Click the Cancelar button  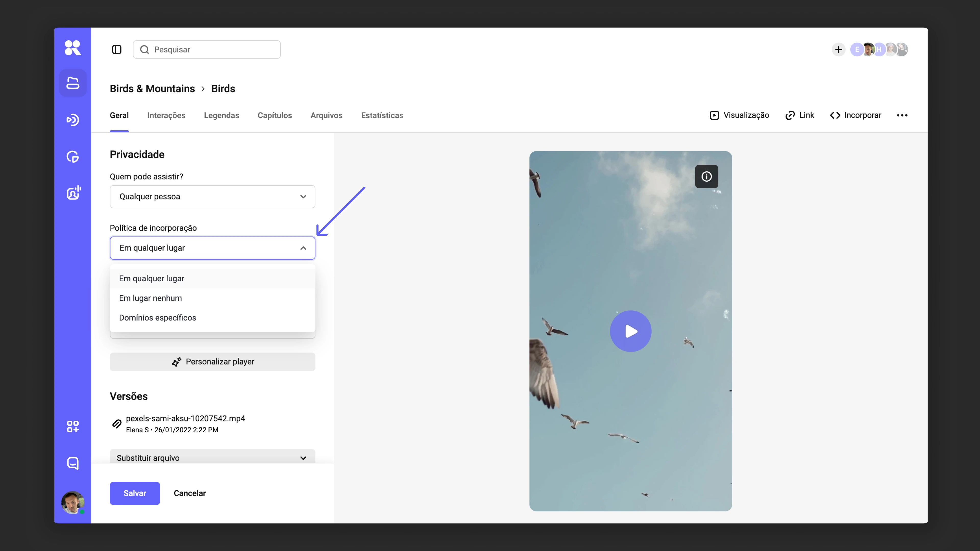tap(189, 493)
